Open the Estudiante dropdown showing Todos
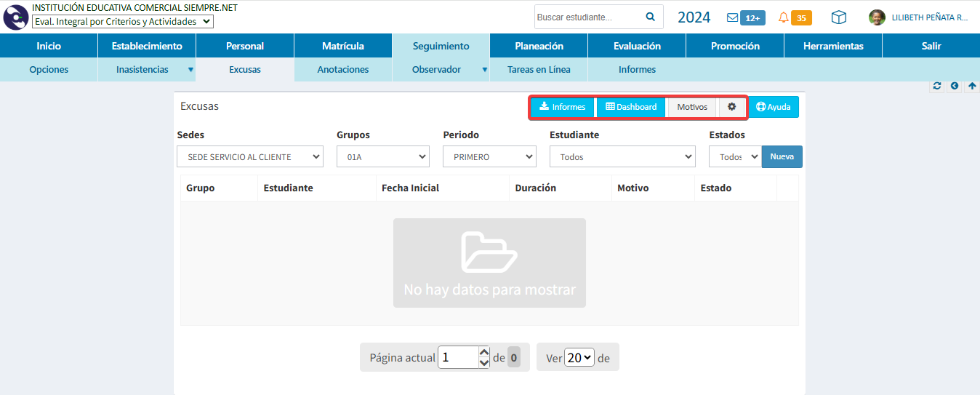 point(622,156)
